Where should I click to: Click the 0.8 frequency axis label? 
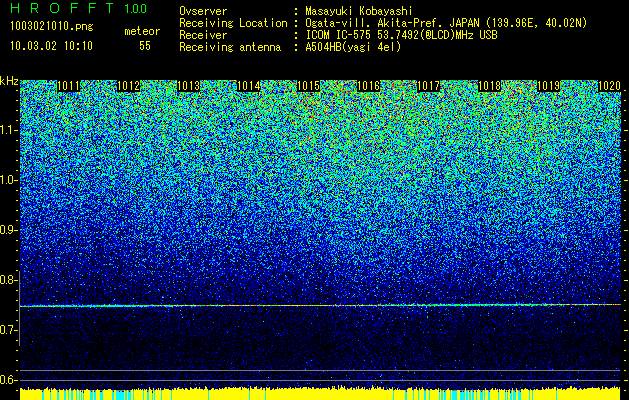click(9, 280)
